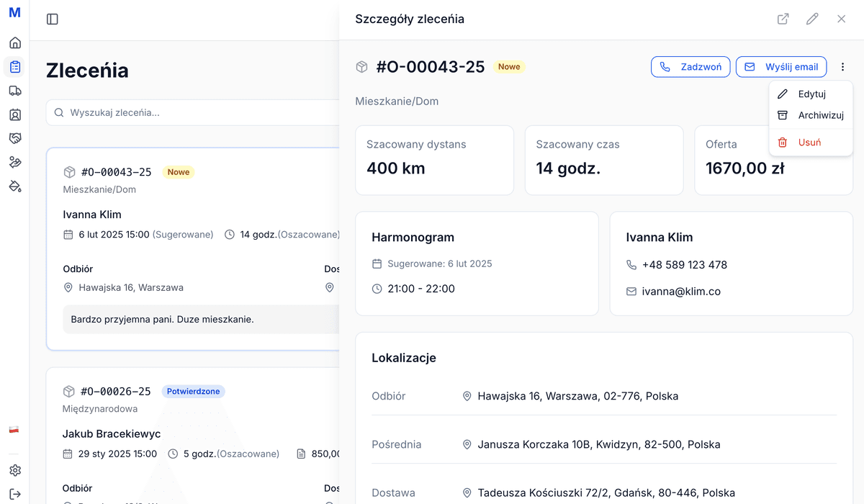Open the contacts icon in sidebar
Screen dimensions: 864x504
(15, 114)
